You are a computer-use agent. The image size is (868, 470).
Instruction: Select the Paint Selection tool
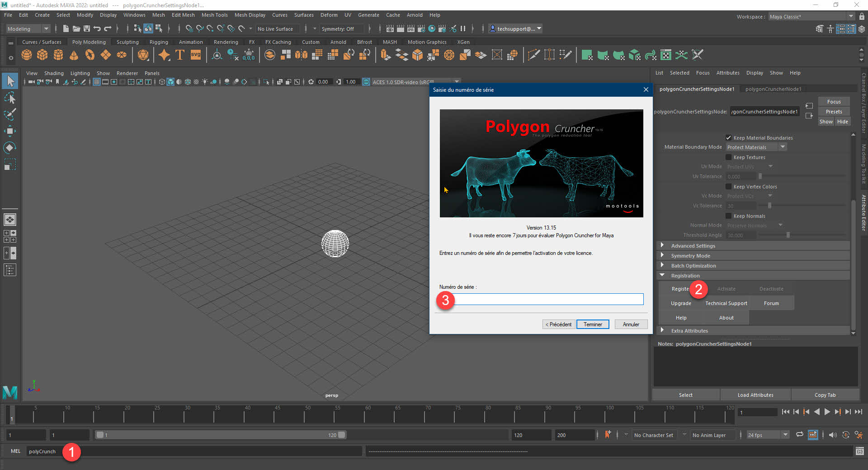point(10,115)
